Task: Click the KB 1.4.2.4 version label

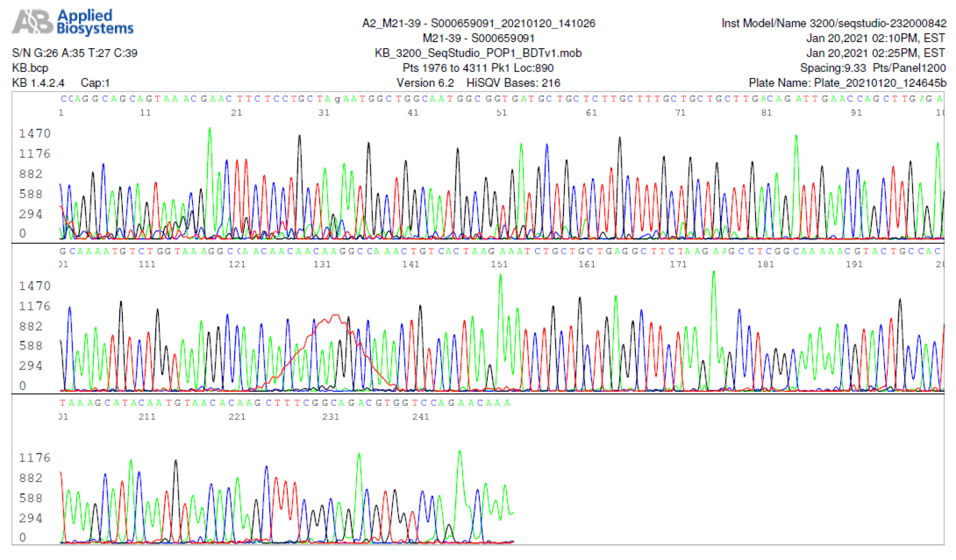Action: pyautogui.click(x=38, y=83)
